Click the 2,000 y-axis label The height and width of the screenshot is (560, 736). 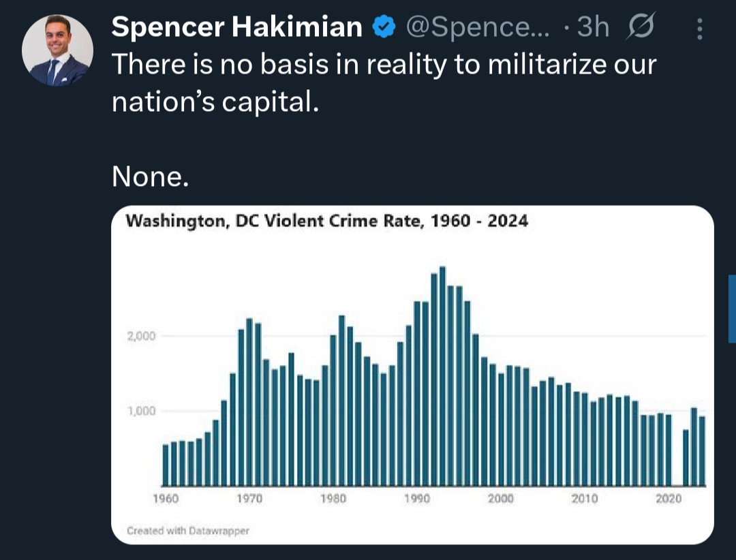(141, 336)
